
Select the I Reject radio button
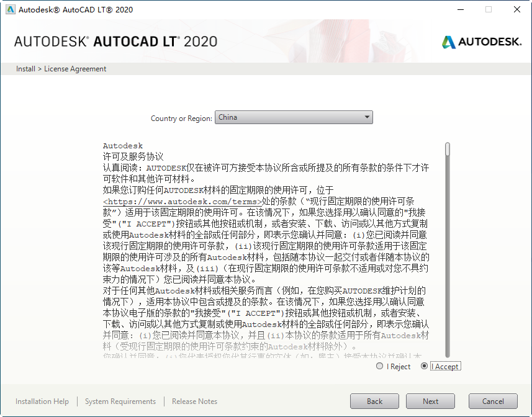point(380,366)
